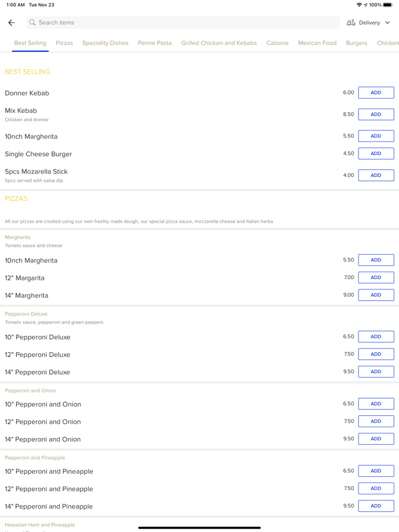The height and width of the screenshot is (532, 399).
Task: Go to the Calzone tab
Action: click(278, 43)
